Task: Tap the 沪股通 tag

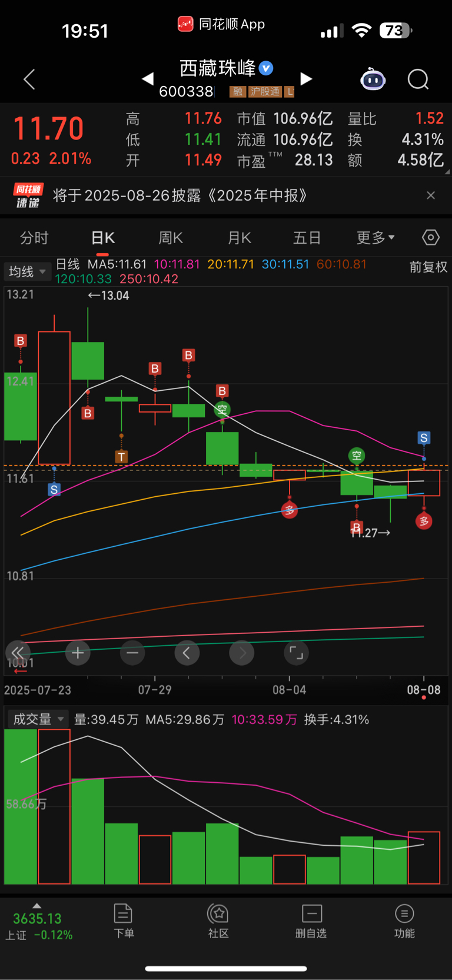Action: tap(265, 92)
